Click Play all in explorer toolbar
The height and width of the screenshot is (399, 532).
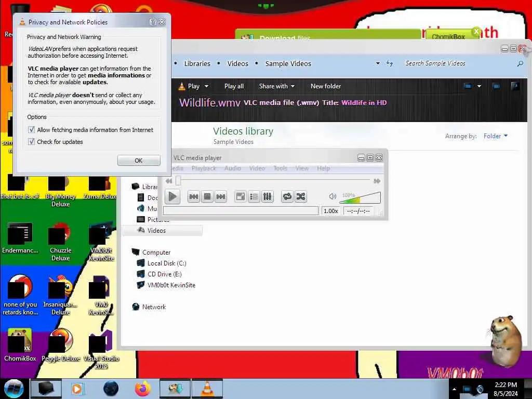(234, 86)
